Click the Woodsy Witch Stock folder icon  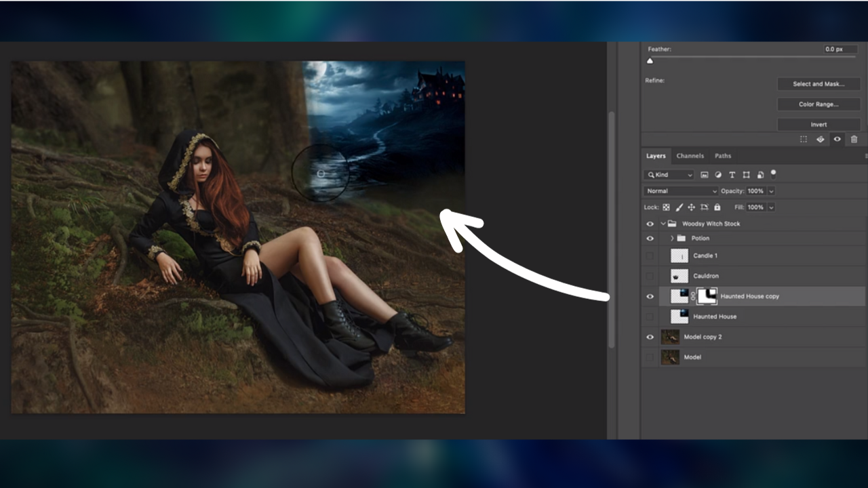coord(672,224)
